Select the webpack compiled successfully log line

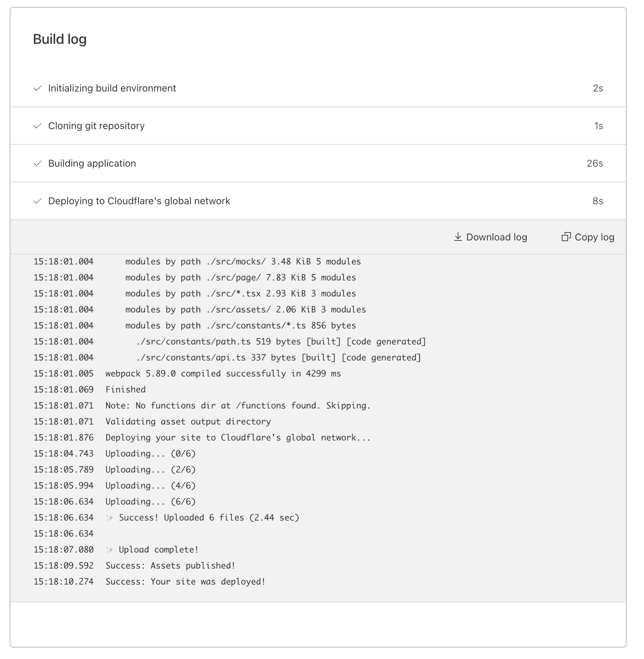pos(223,374)
